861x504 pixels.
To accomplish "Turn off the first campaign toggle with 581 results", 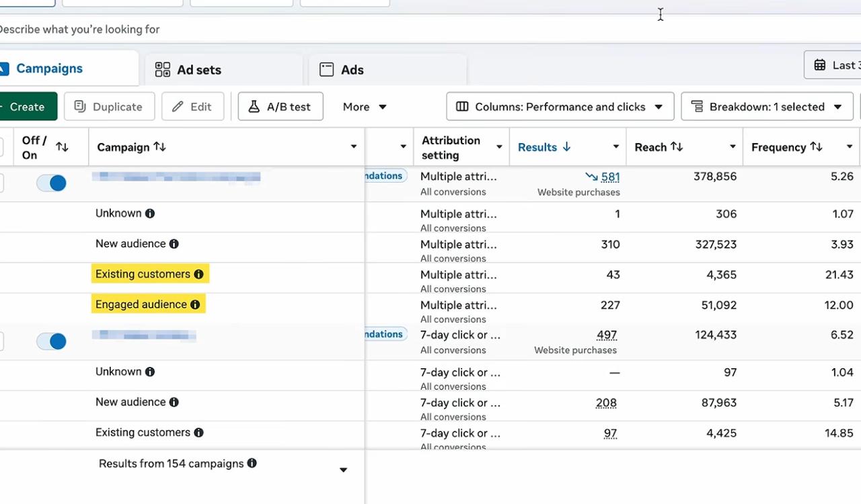I will pyautogui.click(x=51, y=183).
